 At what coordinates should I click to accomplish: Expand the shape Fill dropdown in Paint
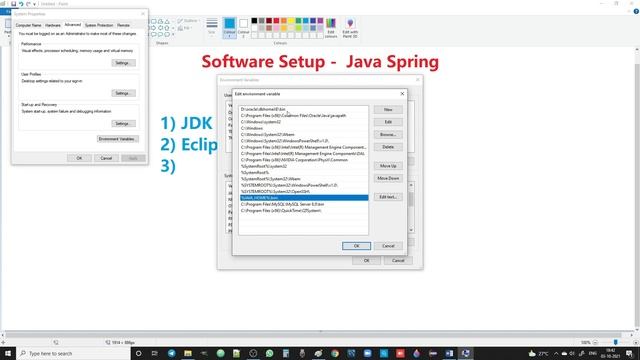click(184, 28)
